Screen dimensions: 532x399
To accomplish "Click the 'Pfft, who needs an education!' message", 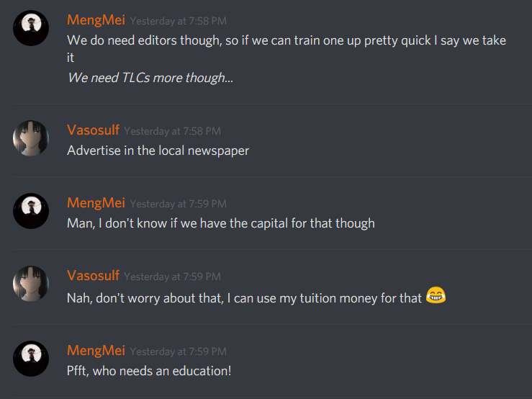I will 149,371.
